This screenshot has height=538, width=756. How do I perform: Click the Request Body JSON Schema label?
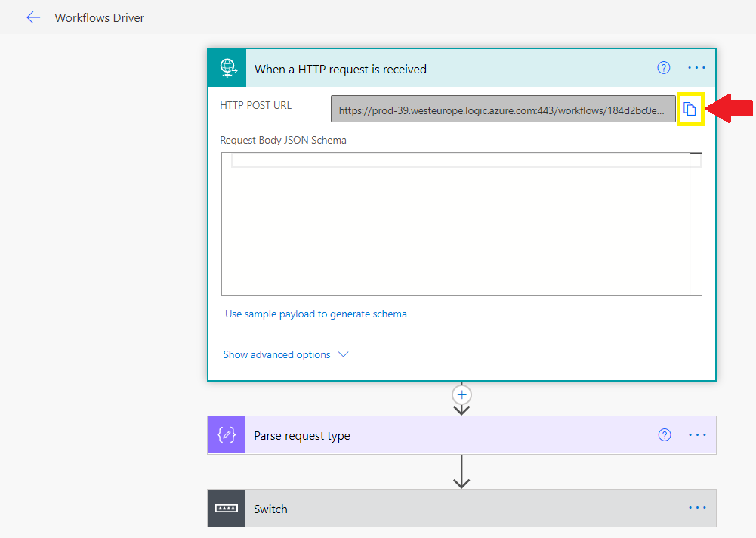283,140
